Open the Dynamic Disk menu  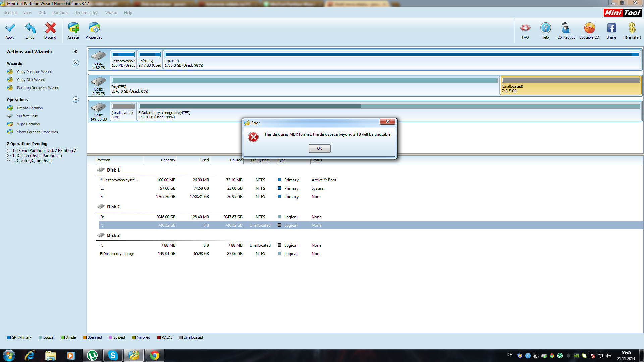(x=87, y=13)
